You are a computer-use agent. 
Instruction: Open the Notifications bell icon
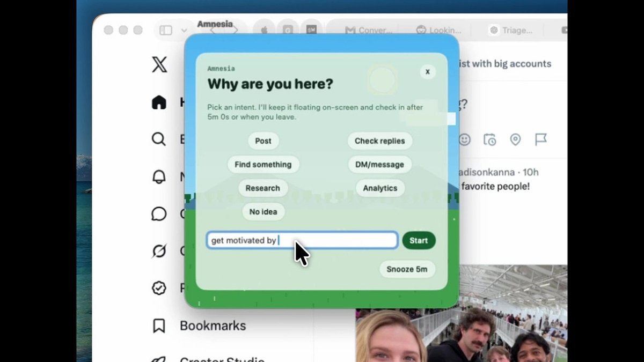tap(159, 176)
